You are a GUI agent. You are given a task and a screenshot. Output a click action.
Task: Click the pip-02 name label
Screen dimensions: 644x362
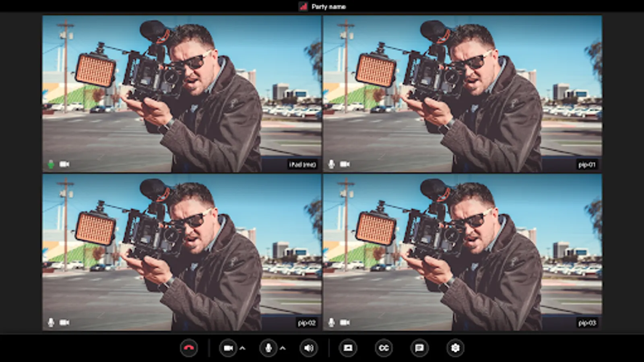click(307, 323)
